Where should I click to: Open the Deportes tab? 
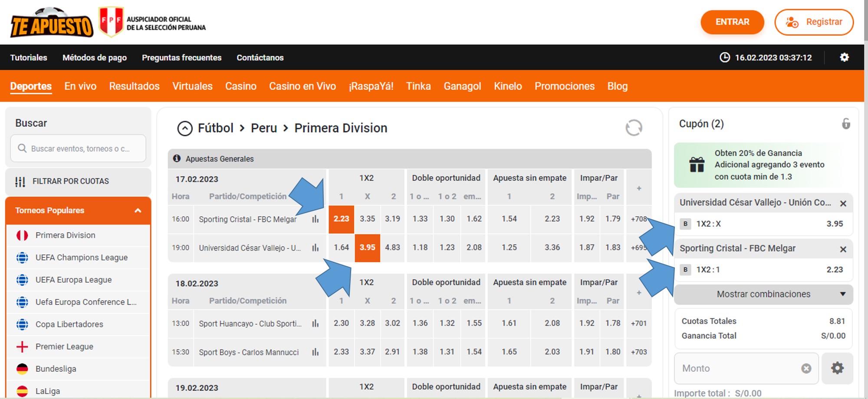coord(31,86)
